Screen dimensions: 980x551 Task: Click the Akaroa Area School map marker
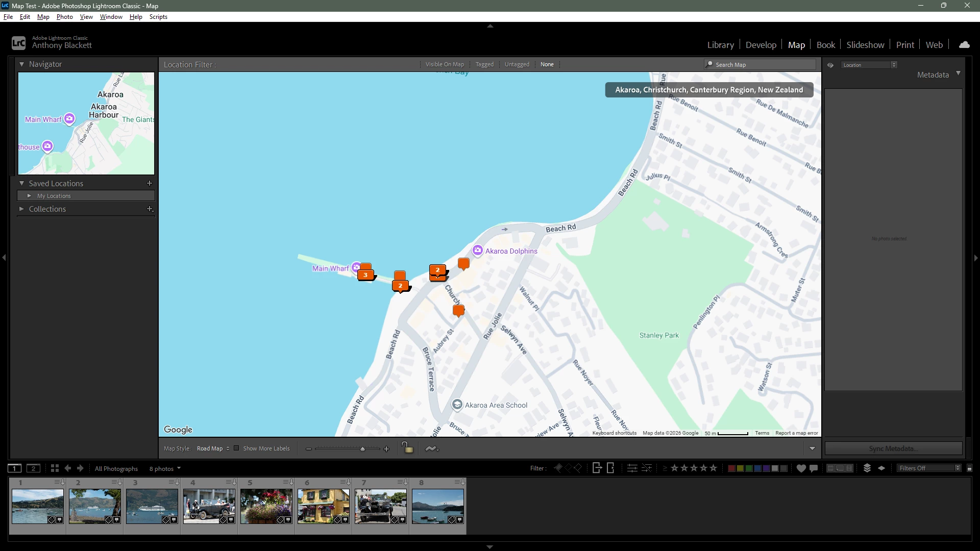click(457, 405)
